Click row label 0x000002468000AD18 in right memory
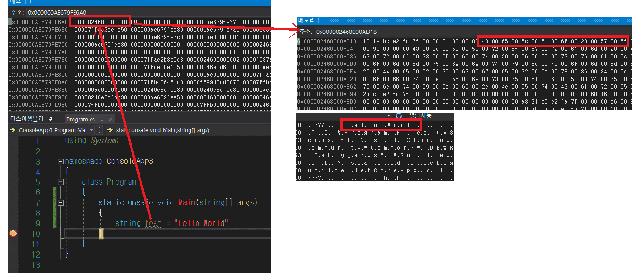The image size is (644, 275). 327,41
